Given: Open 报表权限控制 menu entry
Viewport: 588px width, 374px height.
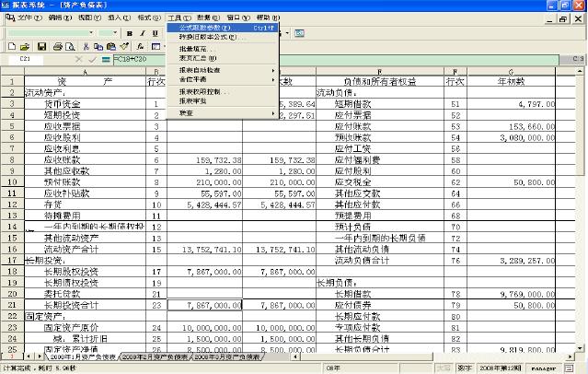Looking at the screenshot, I should pos(223,92).
